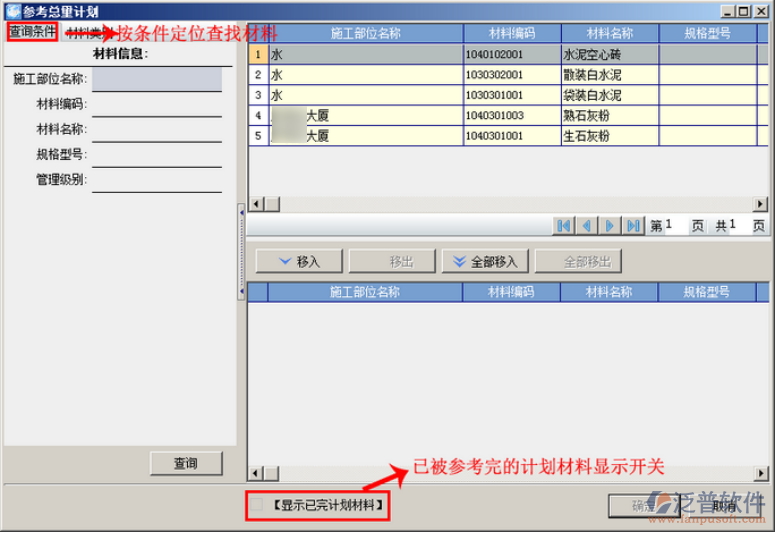Image resolution: width=776 pixels, height=535 pixels.
Task: Switch to 查询条件 tab
Action: [x=33, y=32]
